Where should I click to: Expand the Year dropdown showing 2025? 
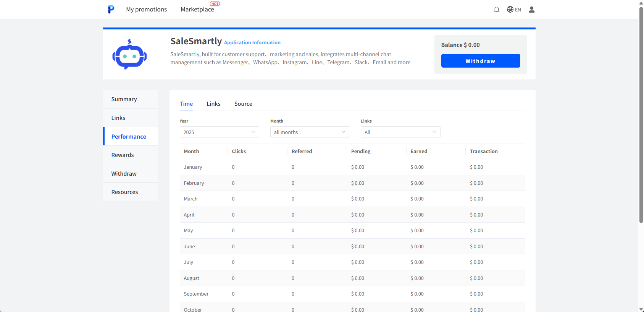219,132
